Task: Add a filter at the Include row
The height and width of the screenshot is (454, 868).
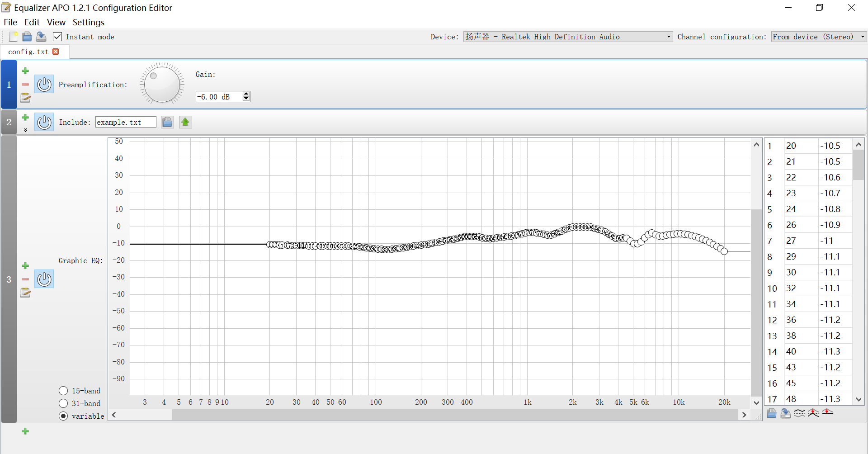Action: (x=25, y=118)
